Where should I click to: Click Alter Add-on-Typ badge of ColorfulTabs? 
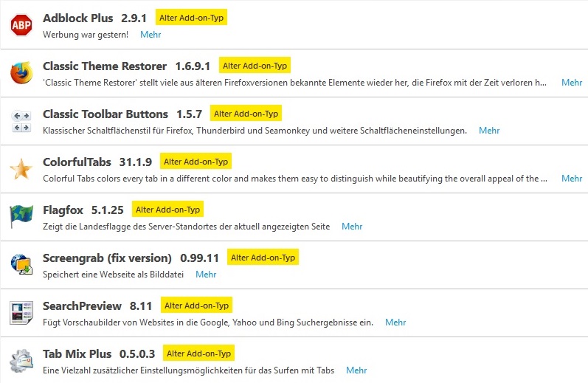pos(196,162)
